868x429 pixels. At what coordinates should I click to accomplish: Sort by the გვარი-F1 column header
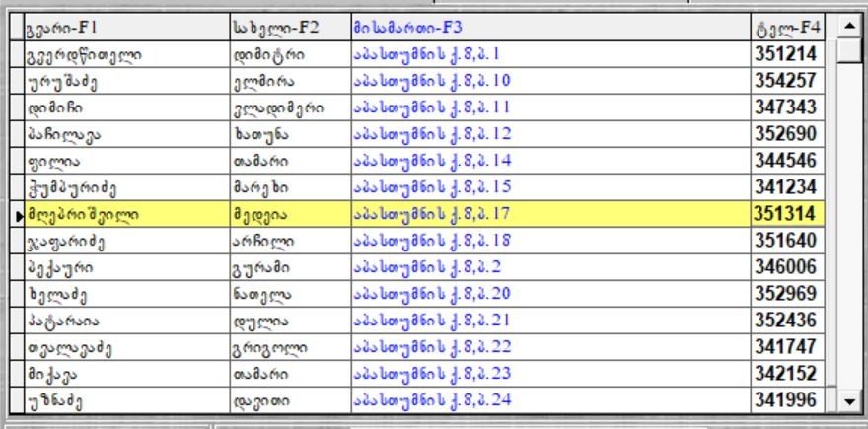[127, 28]
